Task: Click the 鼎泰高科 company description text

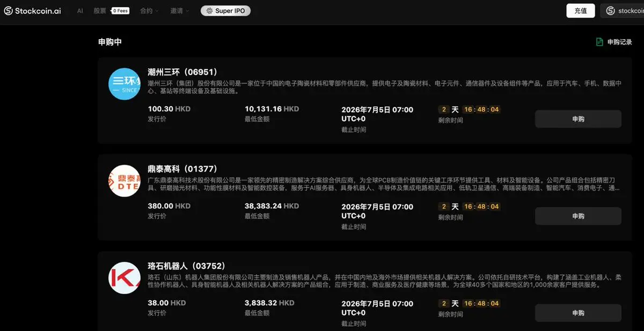Action: point(385,185)
